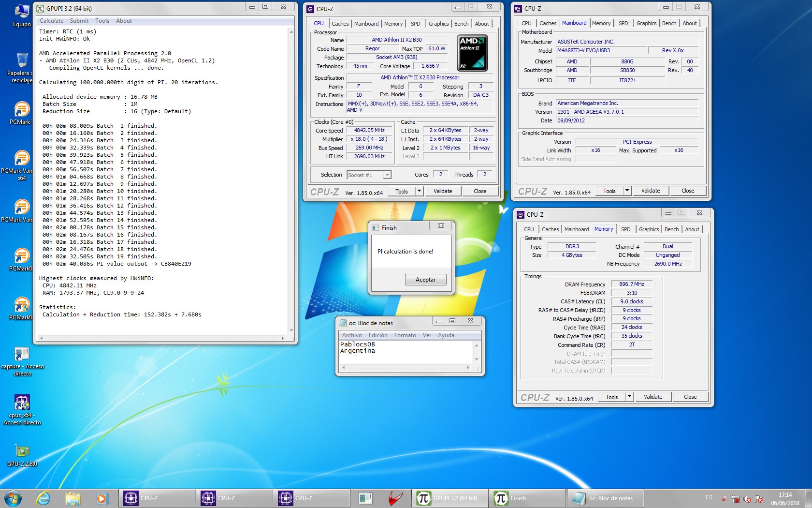Switch to the GPUPI 3.2 taskbar button
812x508 pixels.
pyautogui.click(x=450, y=498)
